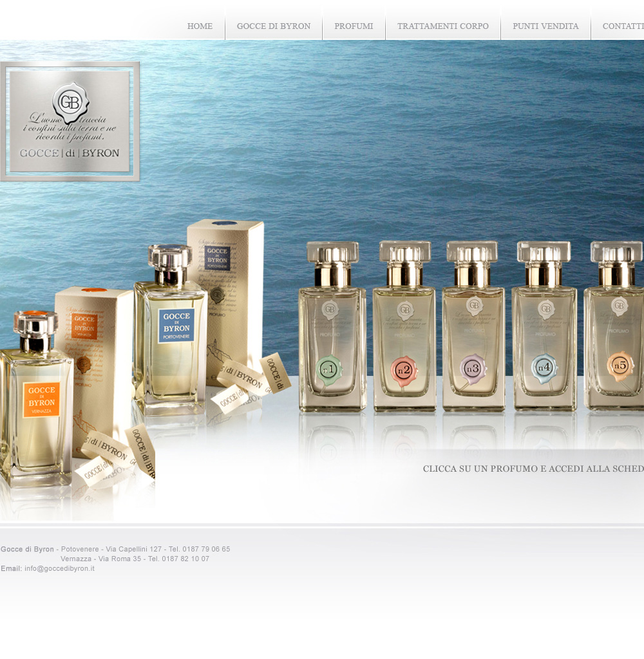Select perfume bottle n5 with peach seal

614,326
